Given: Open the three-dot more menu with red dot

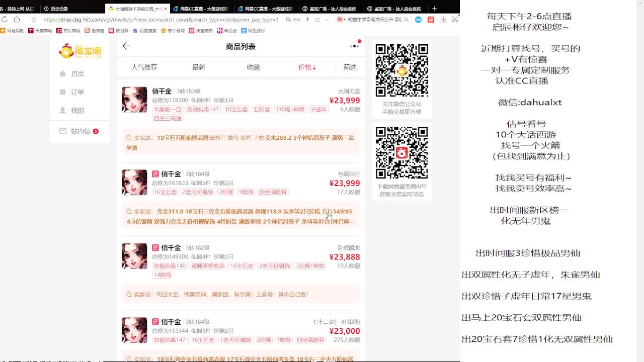Looking at the screenshot, I should (x=355, y=45).
